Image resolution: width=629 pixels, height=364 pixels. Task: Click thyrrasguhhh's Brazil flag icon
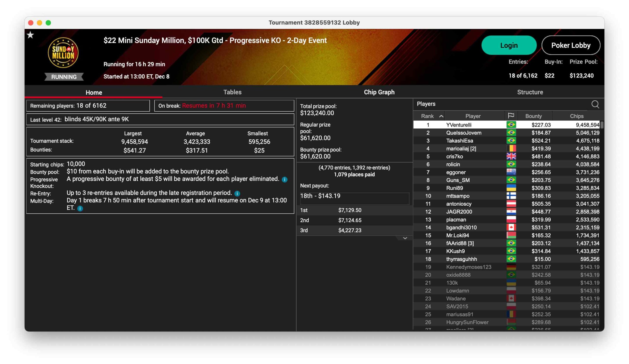pos(511,259)
